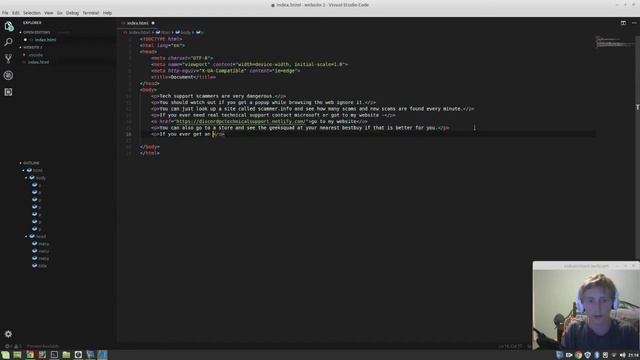Click the Chrome icon in the system tray
The image size is (640, 360).
click(578, 355)
